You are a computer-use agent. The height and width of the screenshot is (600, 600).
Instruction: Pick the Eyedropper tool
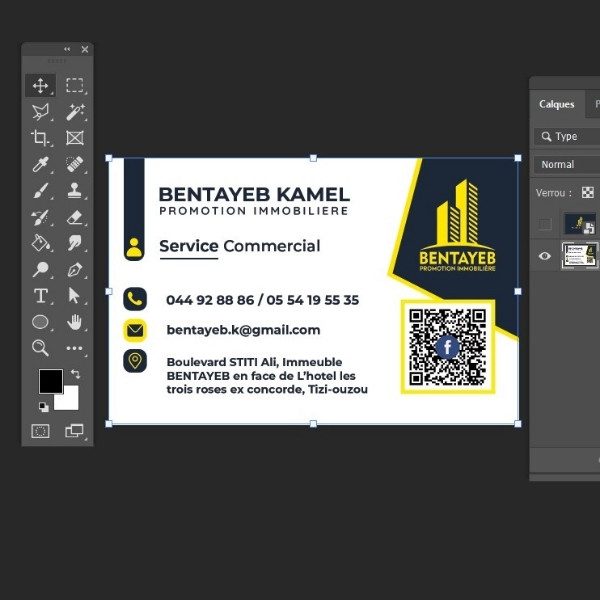(x=40, y=164)
